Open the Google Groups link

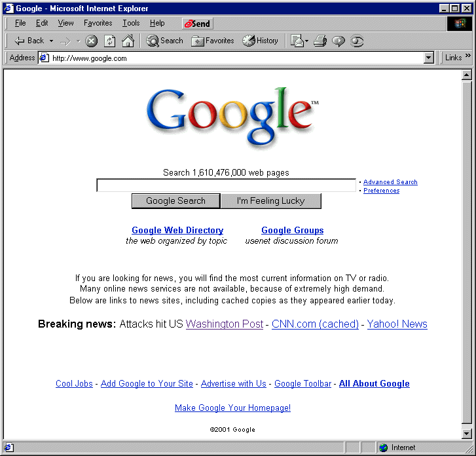[x=292, y=230]
